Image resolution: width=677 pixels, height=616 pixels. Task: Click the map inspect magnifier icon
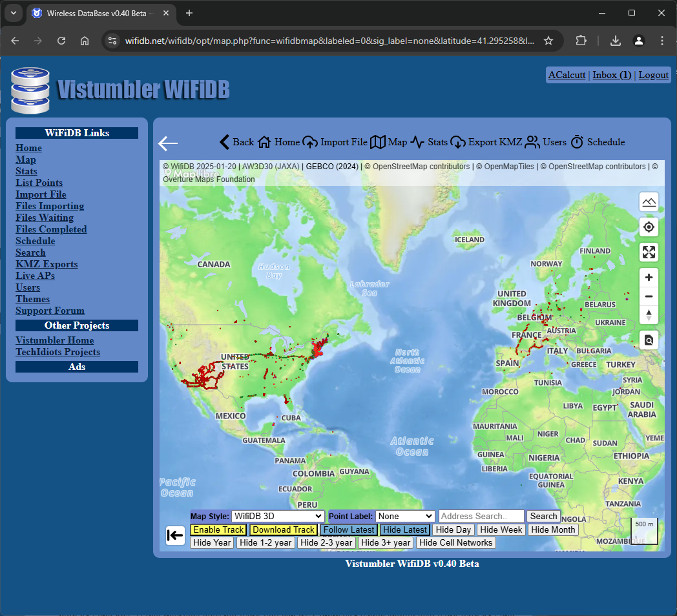click(x=649, y=340)
